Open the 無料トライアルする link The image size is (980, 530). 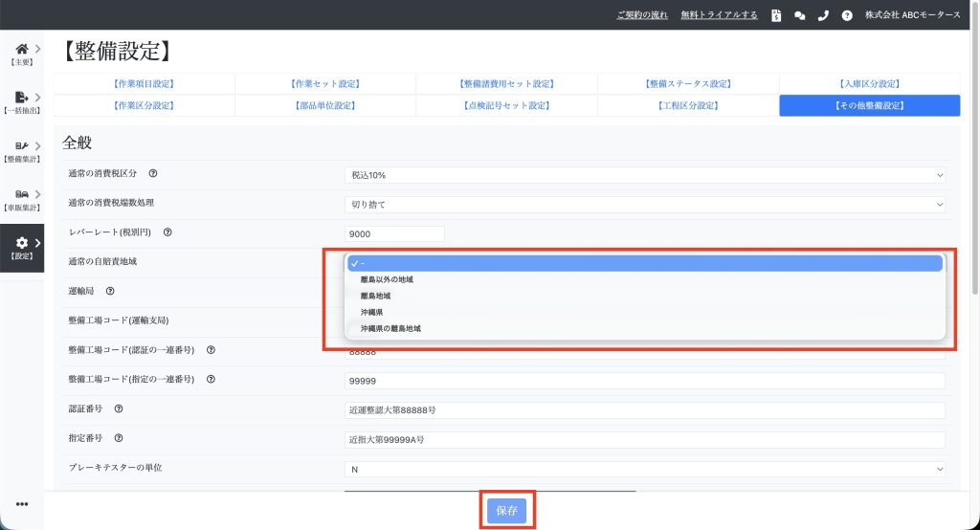(x=719, y=15)
